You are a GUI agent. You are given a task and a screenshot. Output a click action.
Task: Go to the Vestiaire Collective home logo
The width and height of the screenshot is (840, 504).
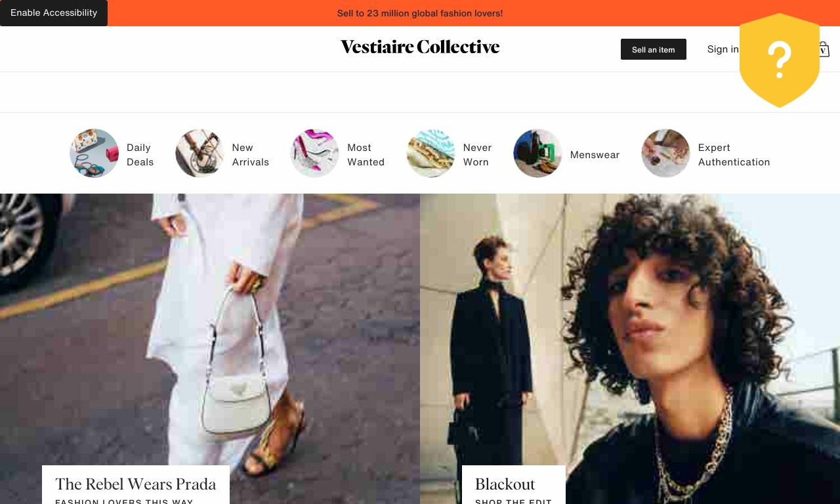[x=420, y=47]
